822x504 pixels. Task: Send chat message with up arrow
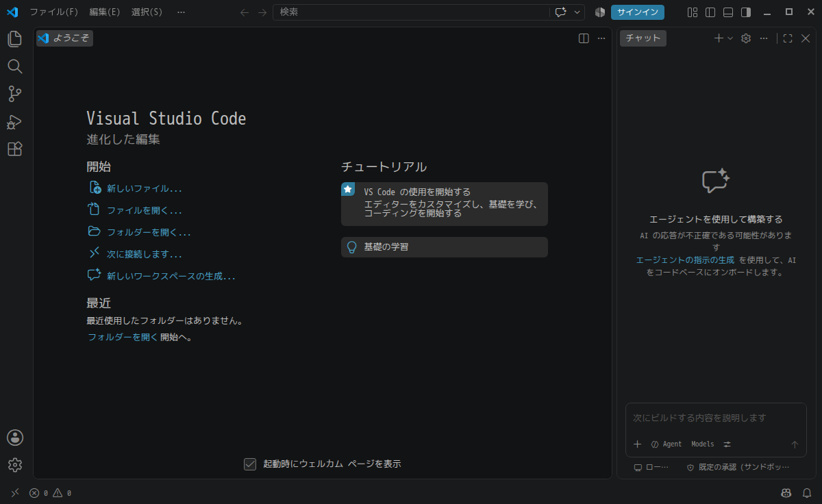(795, 444)
